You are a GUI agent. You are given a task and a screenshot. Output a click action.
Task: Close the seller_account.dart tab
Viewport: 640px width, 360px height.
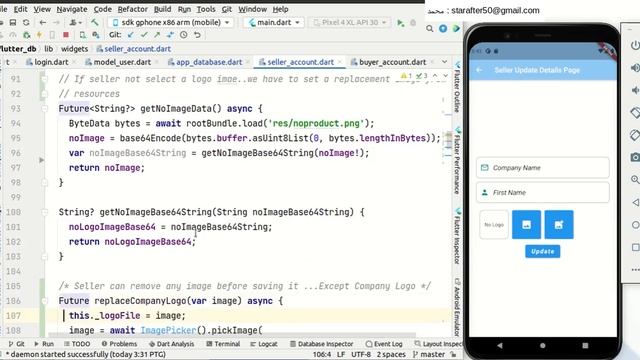click(339, 62)
